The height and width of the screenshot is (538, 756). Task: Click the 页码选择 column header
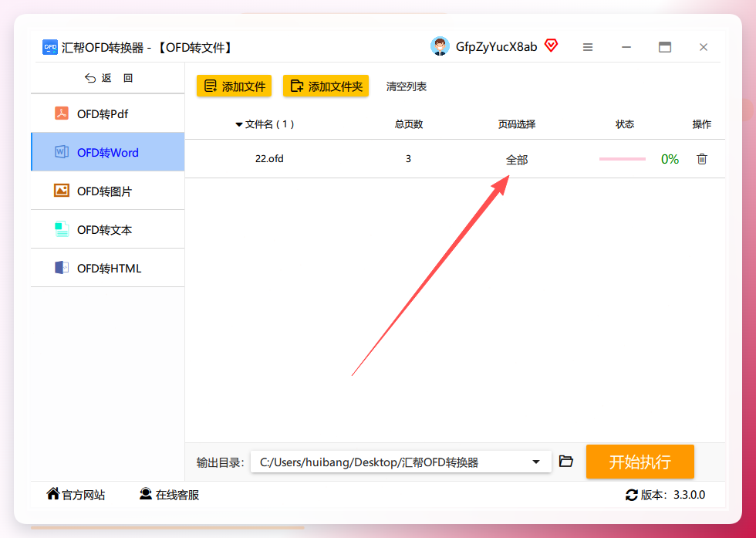click(517, 124)
